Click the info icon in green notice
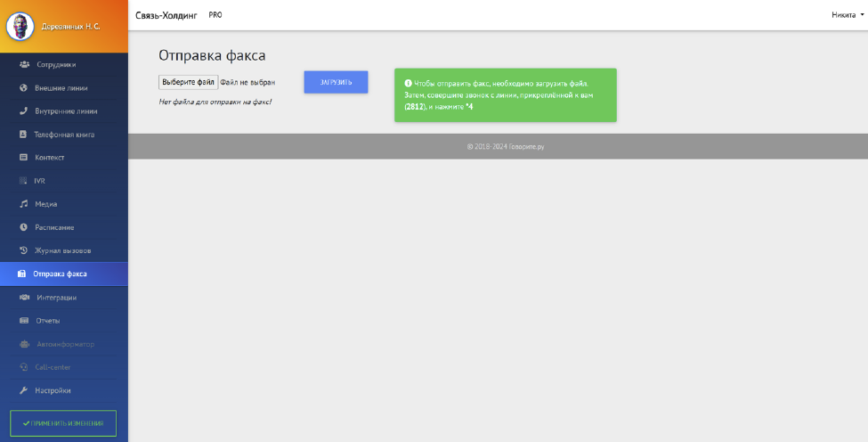The height and width of the screenshot is (442, 868). (x=408, y=83)
